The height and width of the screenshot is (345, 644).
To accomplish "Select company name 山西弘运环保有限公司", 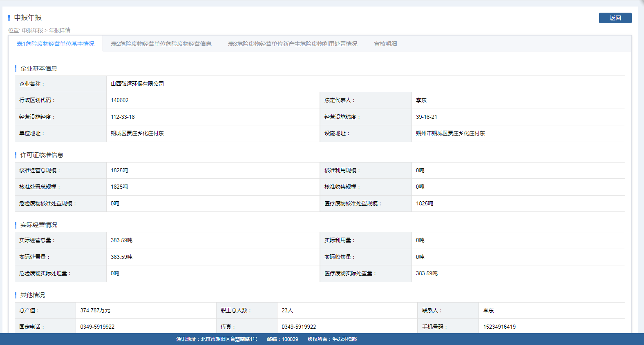I will [137, 84].
